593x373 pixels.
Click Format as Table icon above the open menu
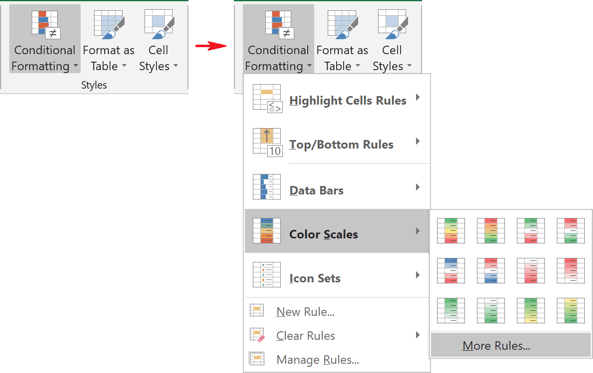[x=342, y=25]
